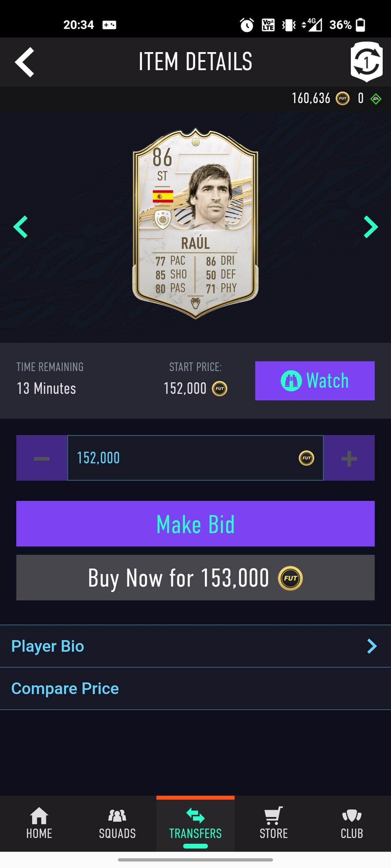391x868 pixels.
Task: Decrease the bid with the minus button
Action: (42, 458)
